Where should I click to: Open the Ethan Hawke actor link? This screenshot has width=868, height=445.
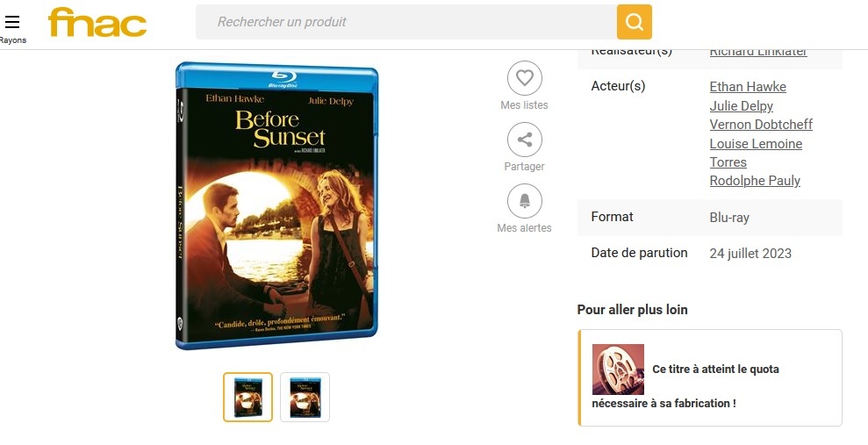(x=747, y=87)
